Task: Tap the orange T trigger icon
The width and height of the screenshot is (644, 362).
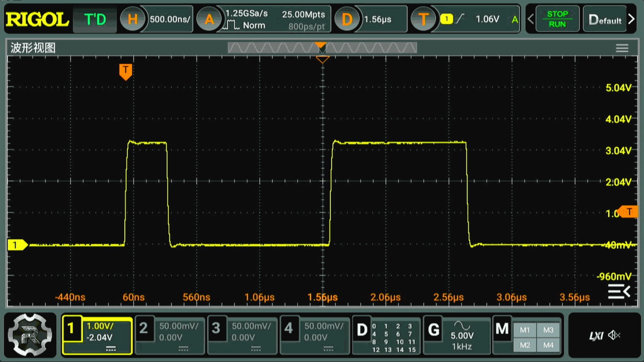Action: tap(423, 19)
